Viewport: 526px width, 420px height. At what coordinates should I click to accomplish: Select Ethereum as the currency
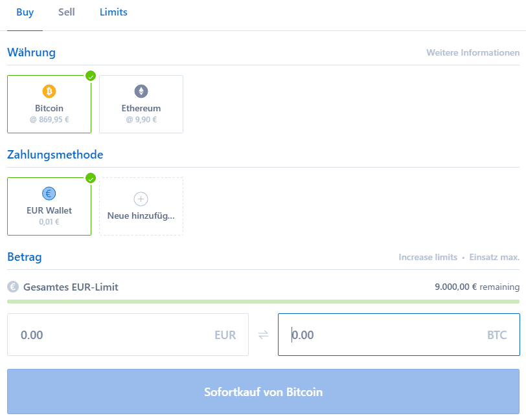141,104
